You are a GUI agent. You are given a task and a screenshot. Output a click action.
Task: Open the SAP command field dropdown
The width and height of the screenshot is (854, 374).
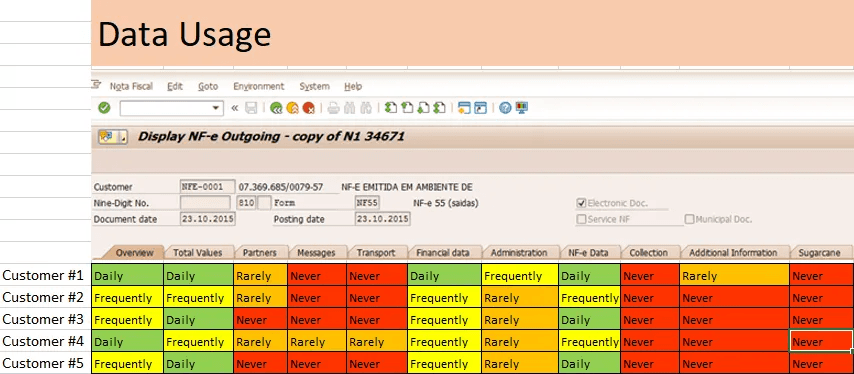point(217,108)
